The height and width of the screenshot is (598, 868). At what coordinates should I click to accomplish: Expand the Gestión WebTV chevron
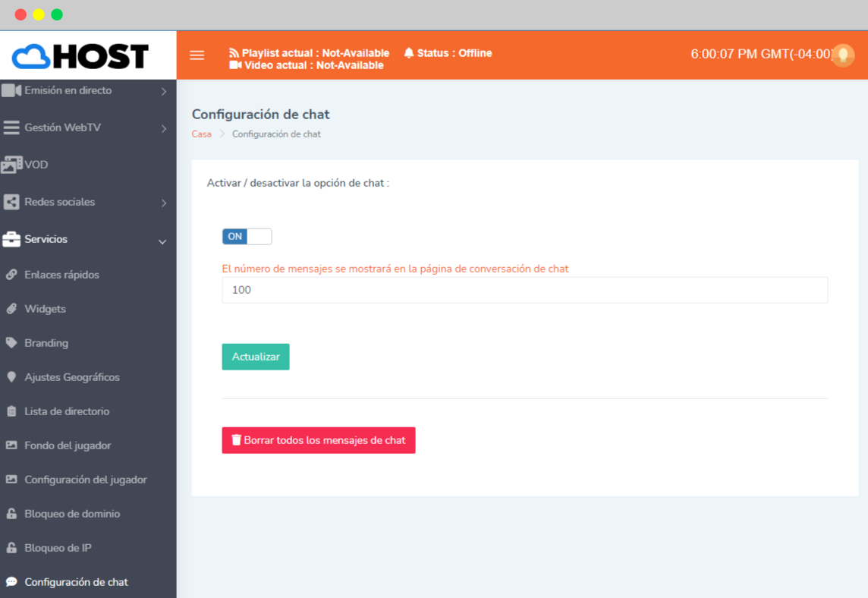coord(164,128)
